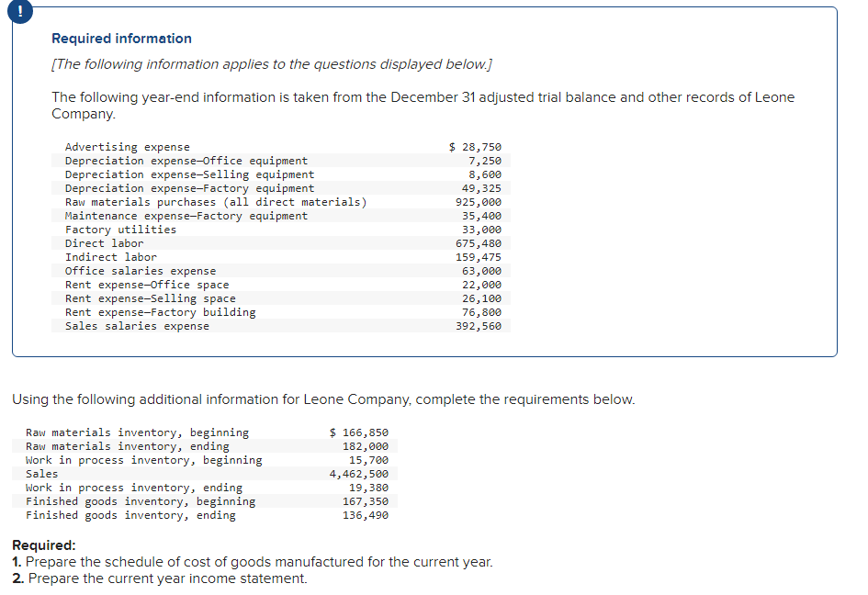The width and height of the screenshot is (868, 595).
Task: Click 'Raw materials inventory, ending' label
Action: tap(128, 446)
